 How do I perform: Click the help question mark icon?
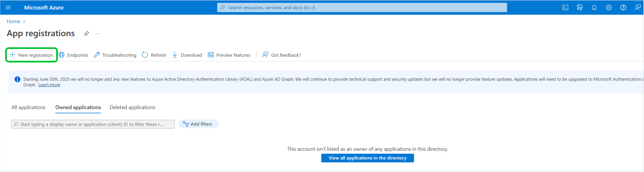click(623, 8)
